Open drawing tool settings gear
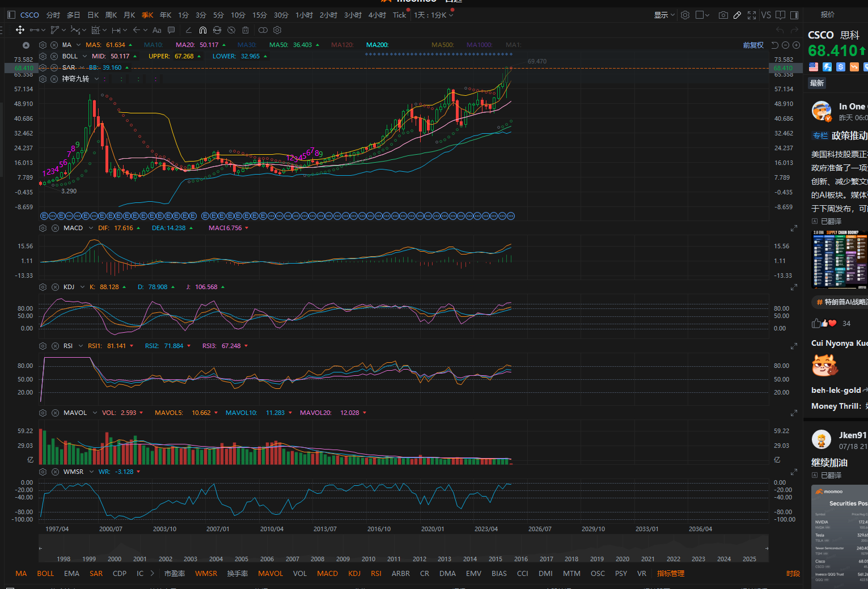 277,30
